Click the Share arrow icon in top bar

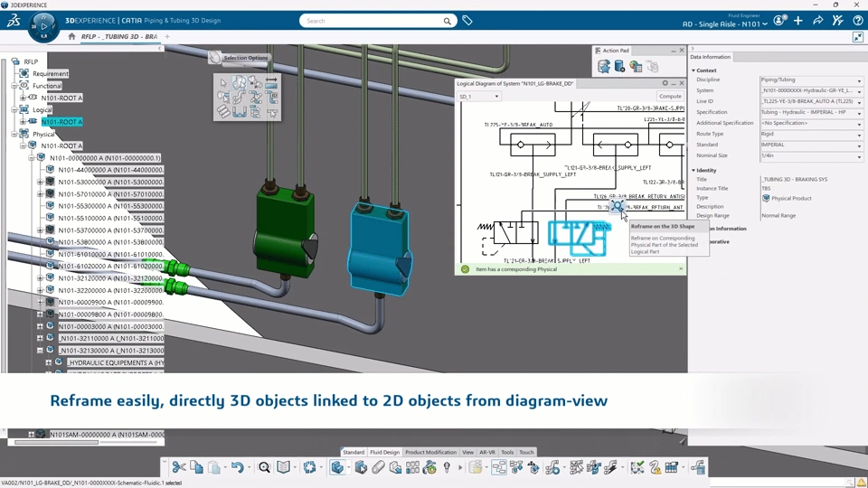817,21
